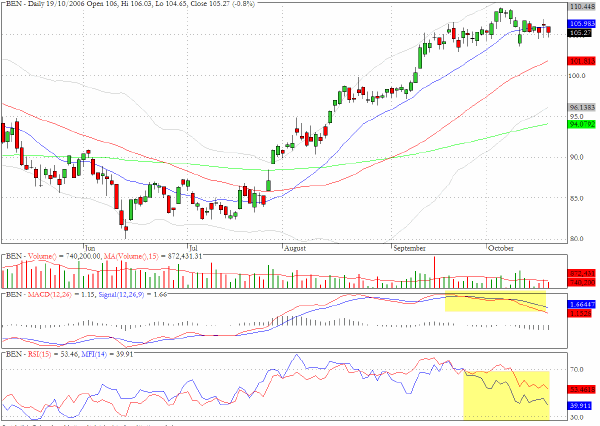Click the BEN Daily chart title header

130,3
